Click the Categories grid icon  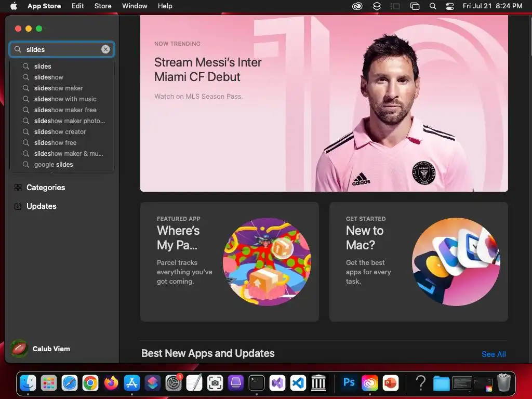[18, 188]
